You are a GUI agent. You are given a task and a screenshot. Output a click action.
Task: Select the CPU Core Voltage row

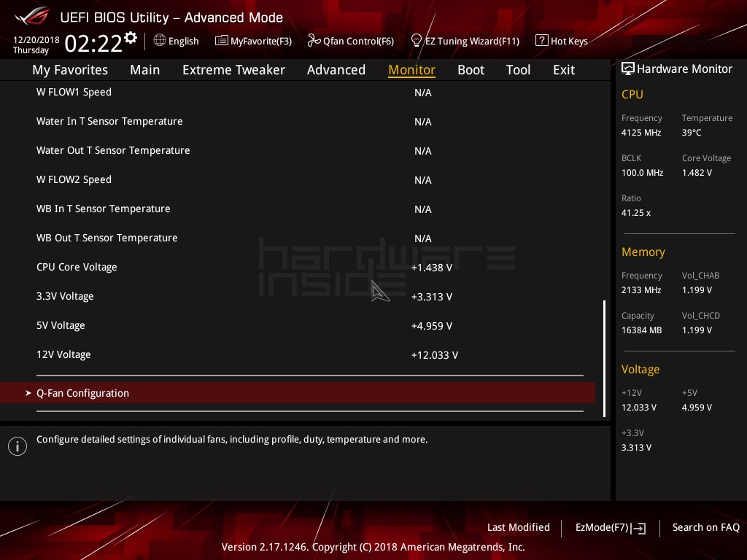[298, 267]
